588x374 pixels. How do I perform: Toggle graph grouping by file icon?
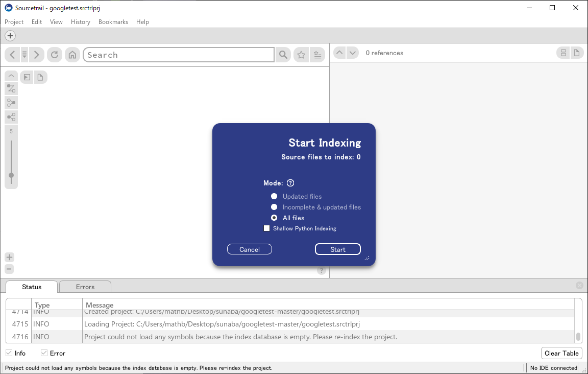coord(40,77)
